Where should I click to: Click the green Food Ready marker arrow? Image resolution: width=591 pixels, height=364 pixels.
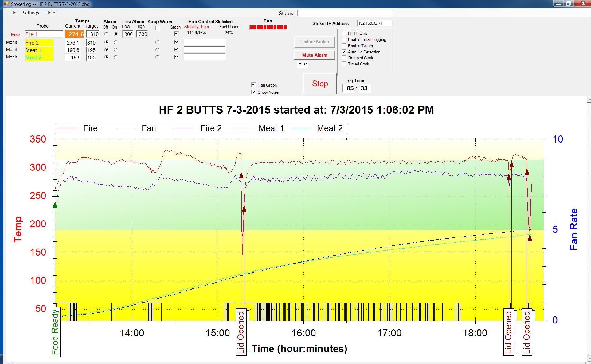click(55, 205)
